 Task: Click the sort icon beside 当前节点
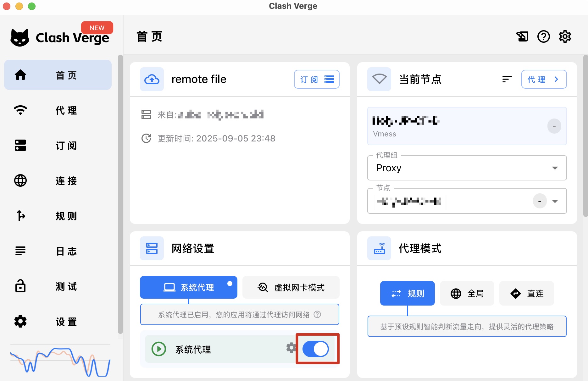click(507, 79)
